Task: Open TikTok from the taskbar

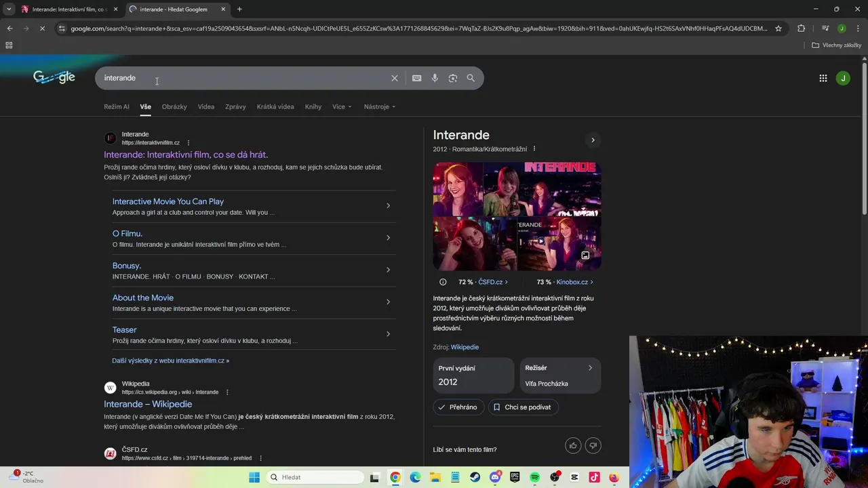Action: pos(595,477)
